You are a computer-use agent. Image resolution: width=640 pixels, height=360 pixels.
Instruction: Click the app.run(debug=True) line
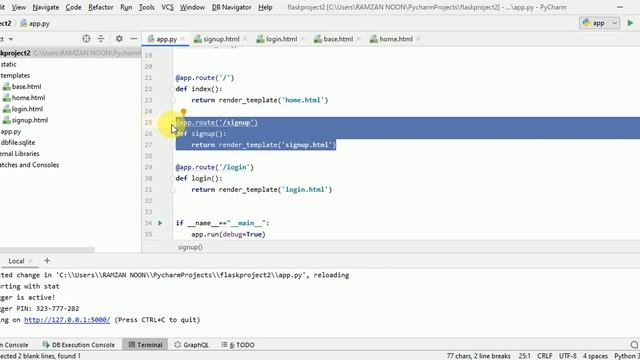229,234
